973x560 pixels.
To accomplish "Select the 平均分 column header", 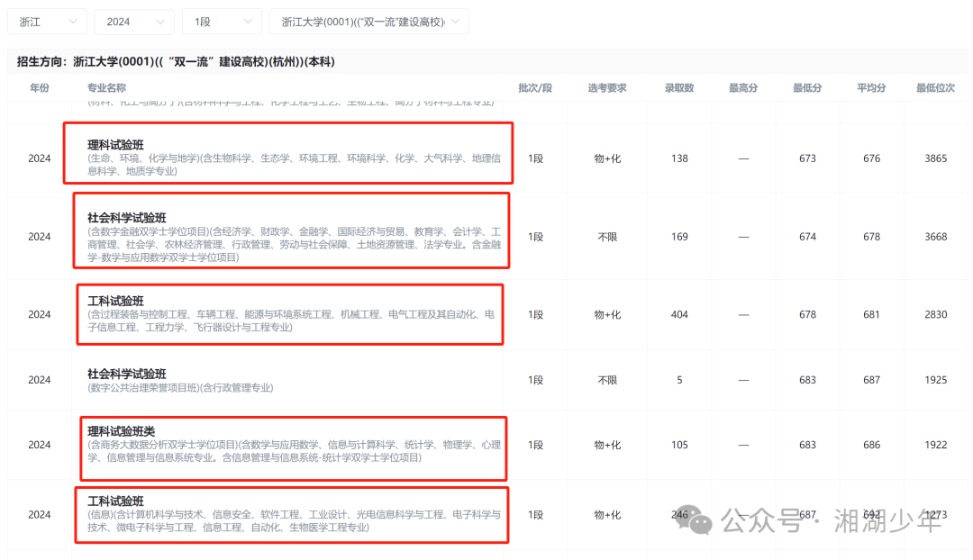I will click(x=871, y=88).
